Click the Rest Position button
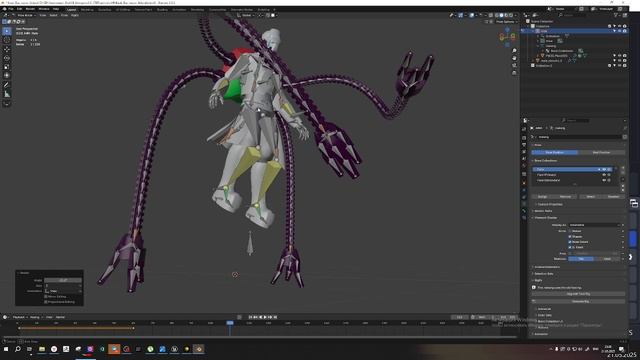The height and width of the screenshot is (360, 640). point(601,152)
